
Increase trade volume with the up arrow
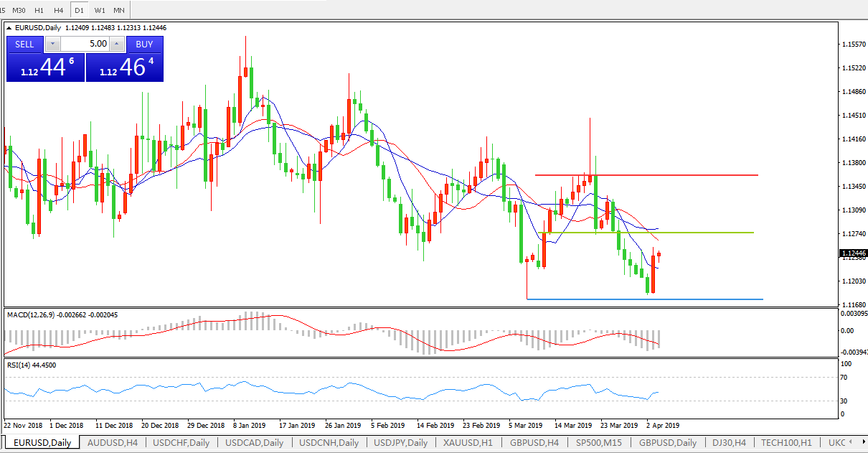tap(118, 44)
